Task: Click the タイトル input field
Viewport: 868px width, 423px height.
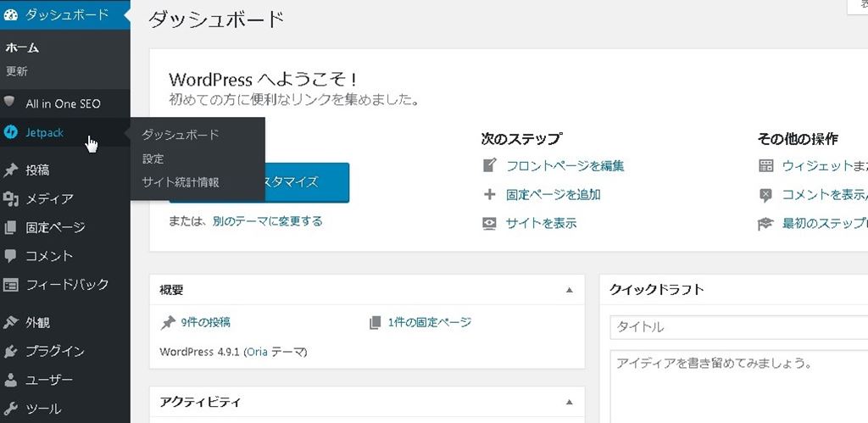Action: tap(737, 326)
